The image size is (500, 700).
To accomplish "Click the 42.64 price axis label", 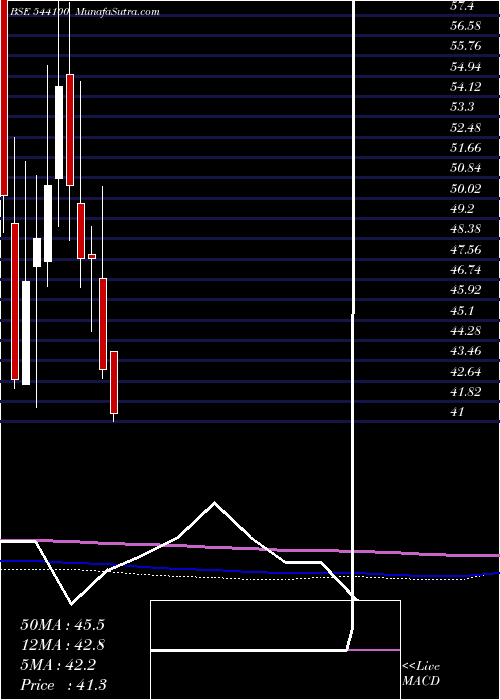I will (466, 372).
